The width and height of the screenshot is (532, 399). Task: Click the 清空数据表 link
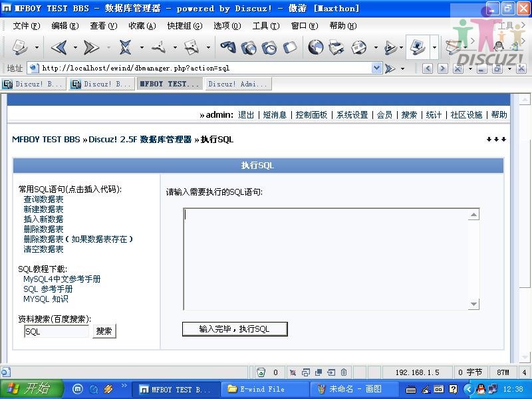point(43,249)
